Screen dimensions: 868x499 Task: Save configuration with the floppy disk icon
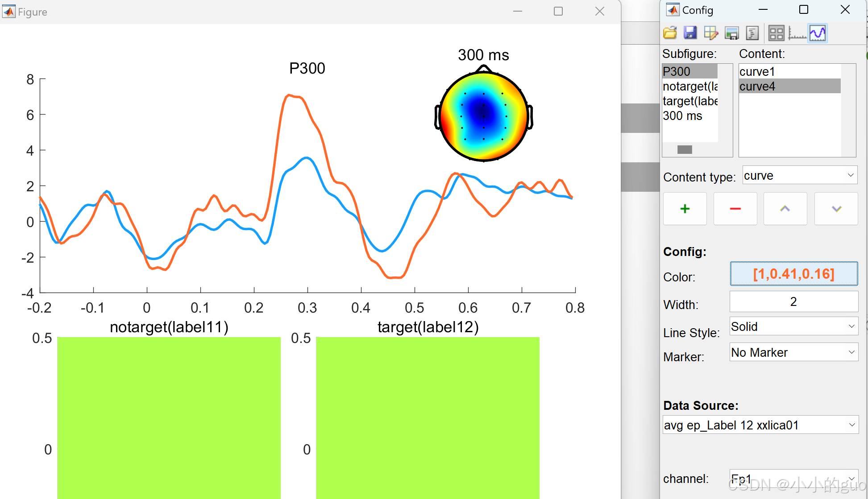(x=690, y=33)
